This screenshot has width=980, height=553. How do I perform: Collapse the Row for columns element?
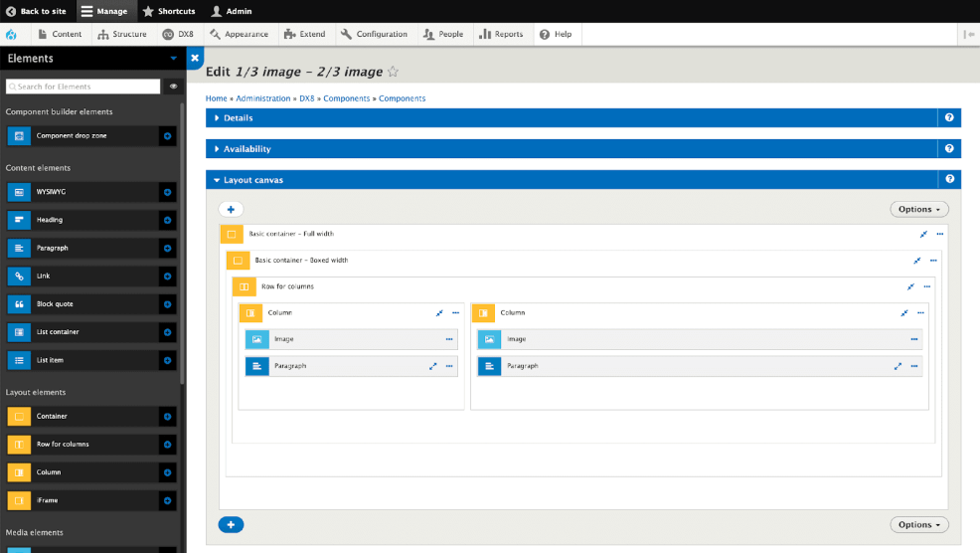tap(910, 286)
